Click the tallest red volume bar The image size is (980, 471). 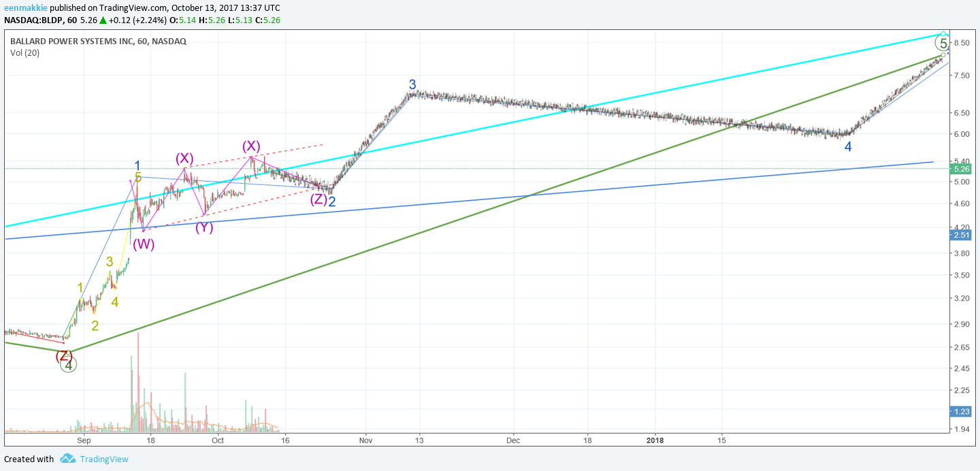click(138, 383)
